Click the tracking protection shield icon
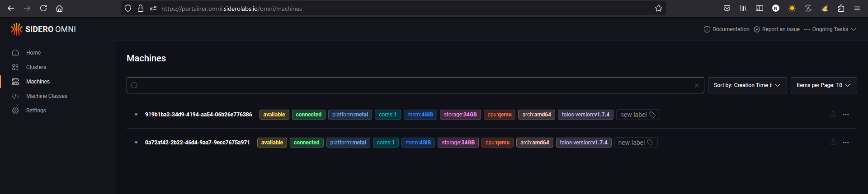This screenshot has width=868, height=194. pos(128,8)
